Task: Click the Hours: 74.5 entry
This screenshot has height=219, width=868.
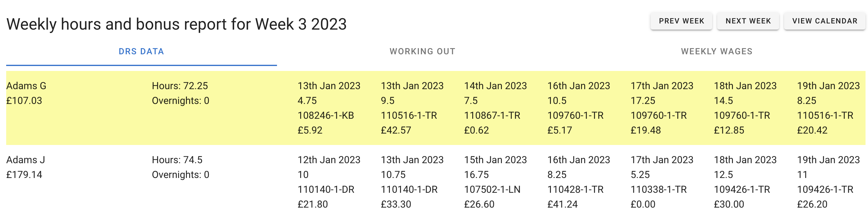Action: (x=177, y=160)
